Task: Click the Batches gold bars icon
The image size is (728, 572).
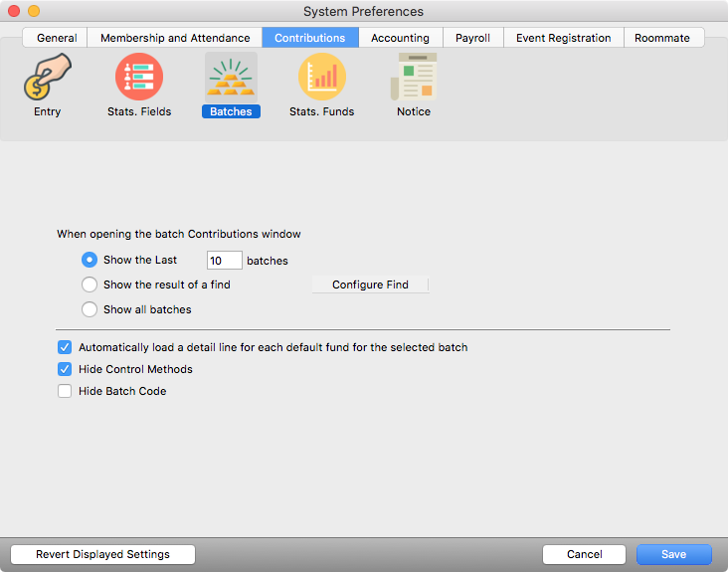Action: point(231,78)
